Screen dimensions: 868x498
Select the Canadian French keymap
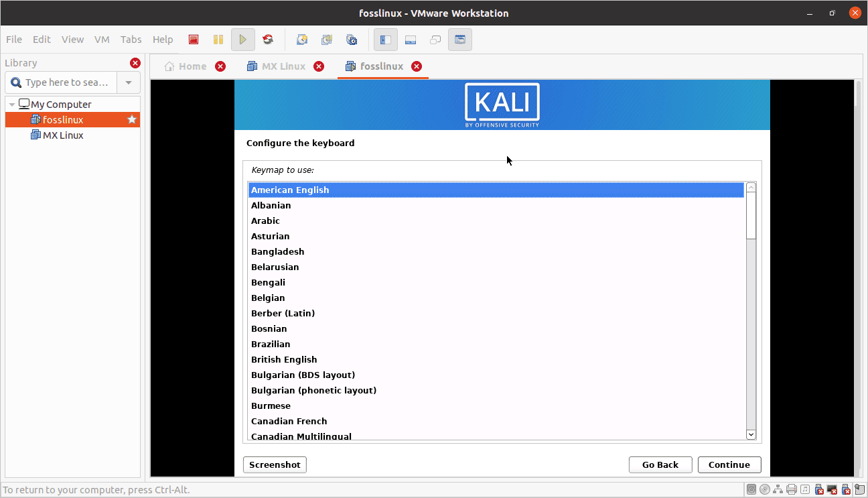[496, 421]
